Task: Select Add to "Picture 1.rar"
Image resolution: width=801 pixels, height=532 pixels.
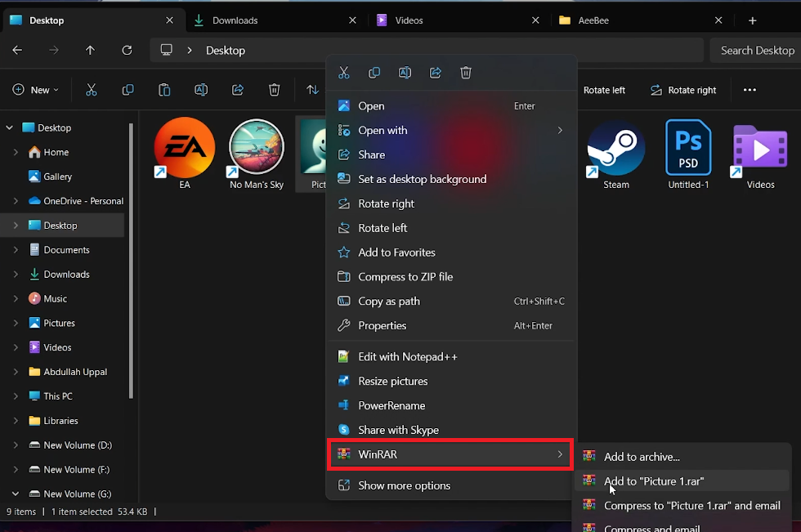Action: click(x=653, y=481)
